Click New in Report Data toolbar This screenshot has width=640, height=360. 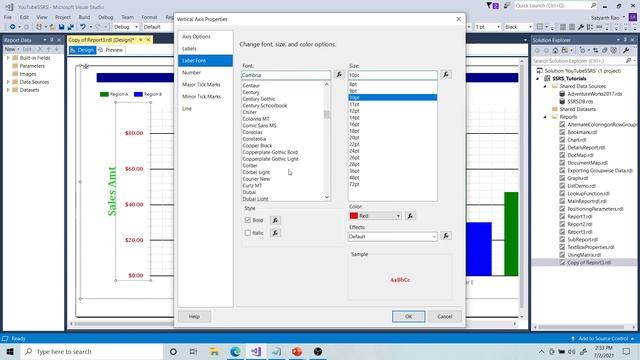[12, 49]
